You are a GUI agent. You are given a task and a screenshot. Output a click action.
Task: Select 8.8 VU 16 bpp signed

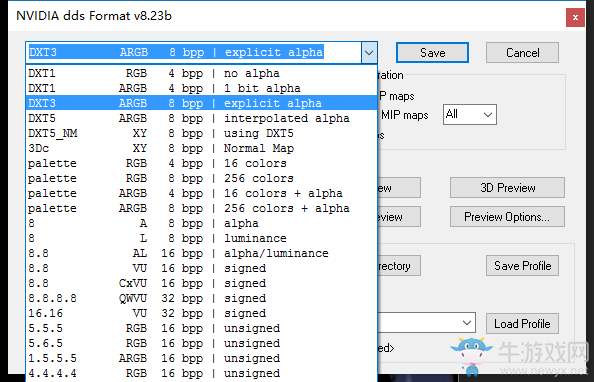click(201, 268)
